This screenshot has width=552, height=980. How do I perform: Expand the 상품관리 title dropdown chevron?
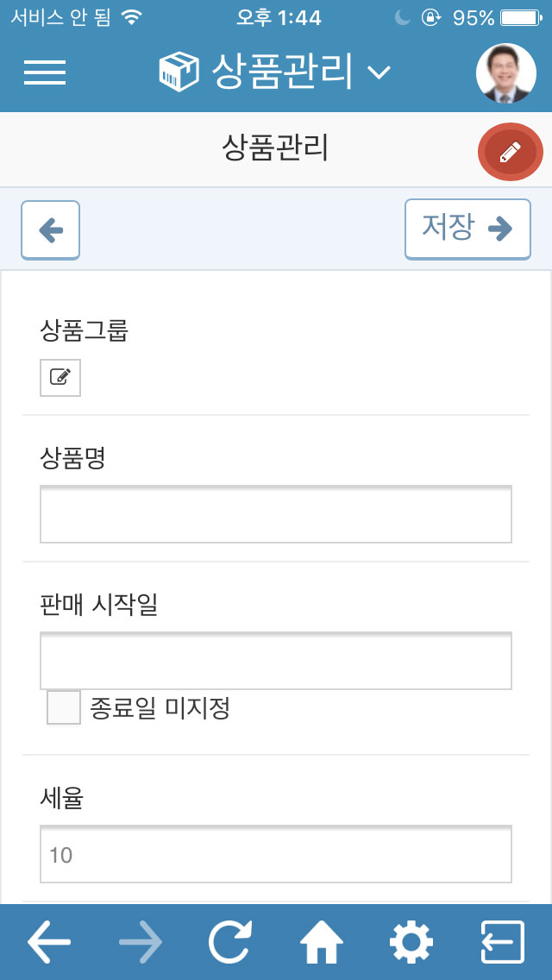379,72
